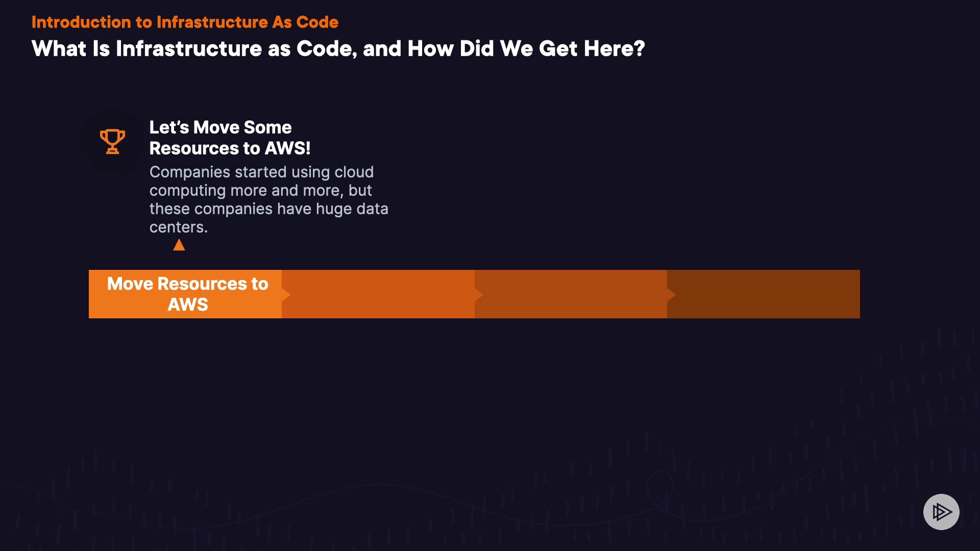This screenshot has height=551, width=980.
Task: Click the word "centers." ending the paragraph
Action: 178,227
